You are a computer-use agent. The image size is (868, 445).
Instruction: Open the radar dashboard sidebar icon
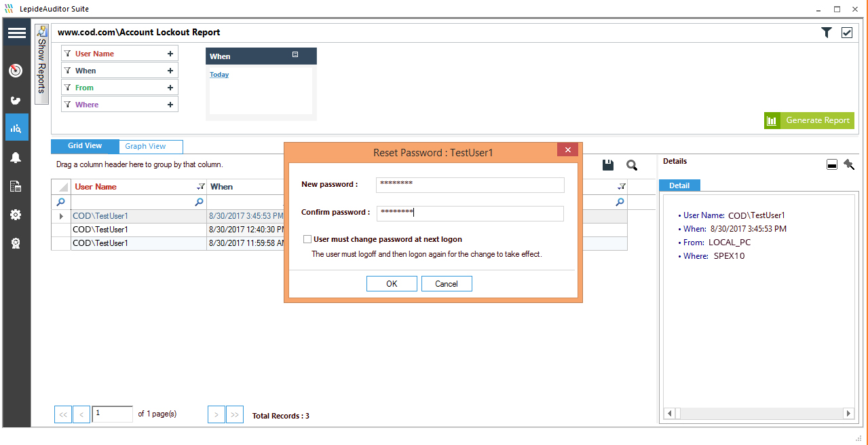point(16,71)
